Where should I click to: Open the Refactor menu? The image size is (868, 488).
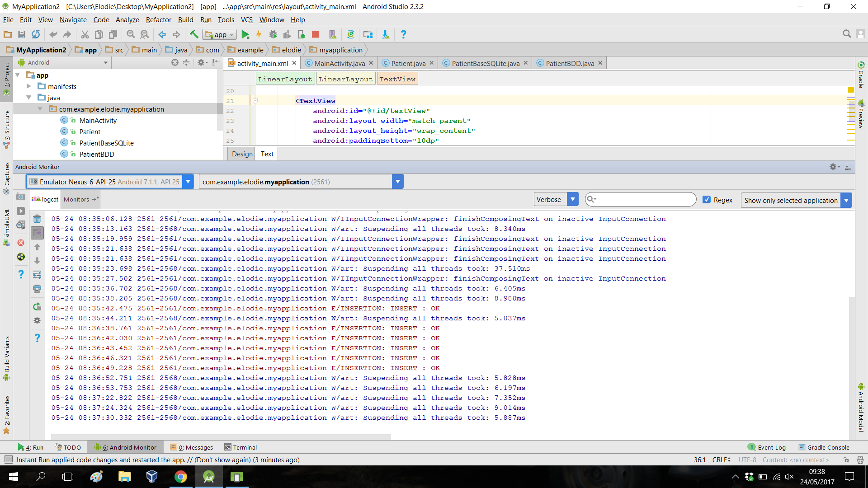coord(158,20)
